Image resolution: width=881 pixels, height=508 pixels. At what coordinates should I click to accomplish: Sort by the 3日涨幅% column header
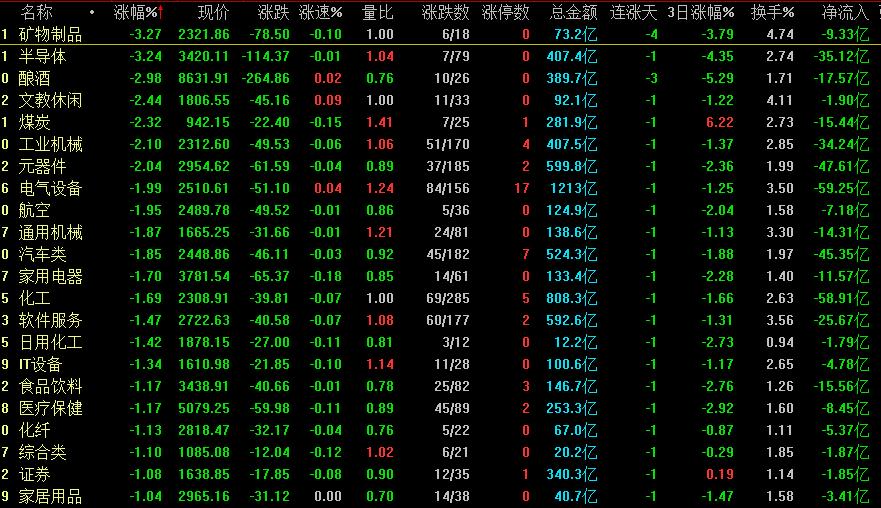tap(701, 12)
